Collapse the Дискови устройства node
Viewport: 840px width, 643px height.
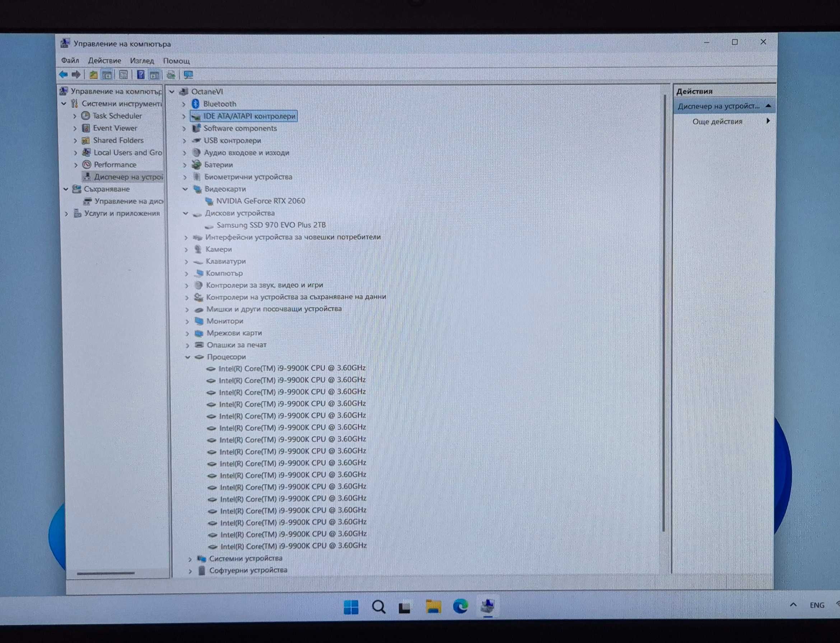pyautogui.click(x=186, y=213)
